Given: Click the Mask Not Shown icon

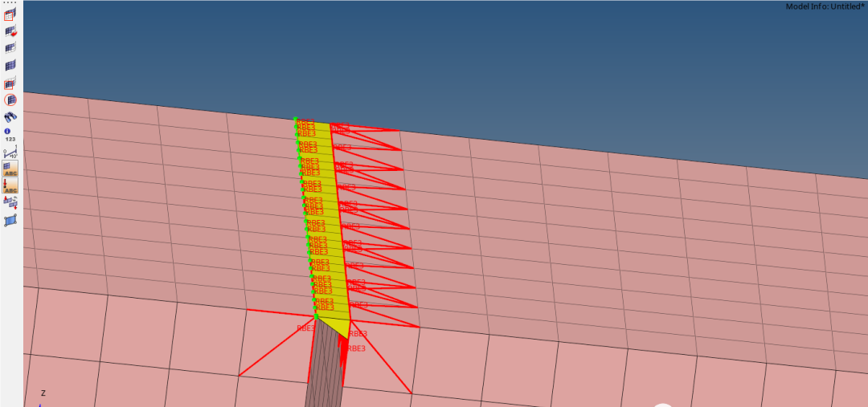Looking at the screenshot, I should (10, 83).
